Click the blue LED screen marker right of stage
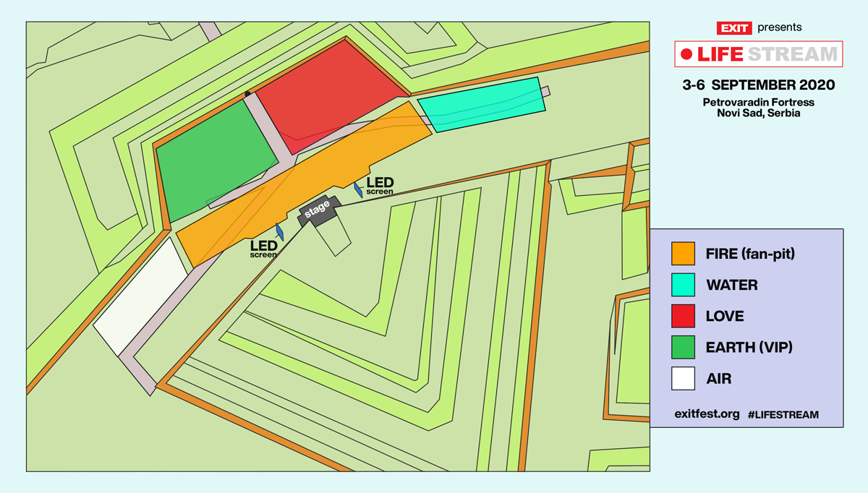 coord(358,189)
